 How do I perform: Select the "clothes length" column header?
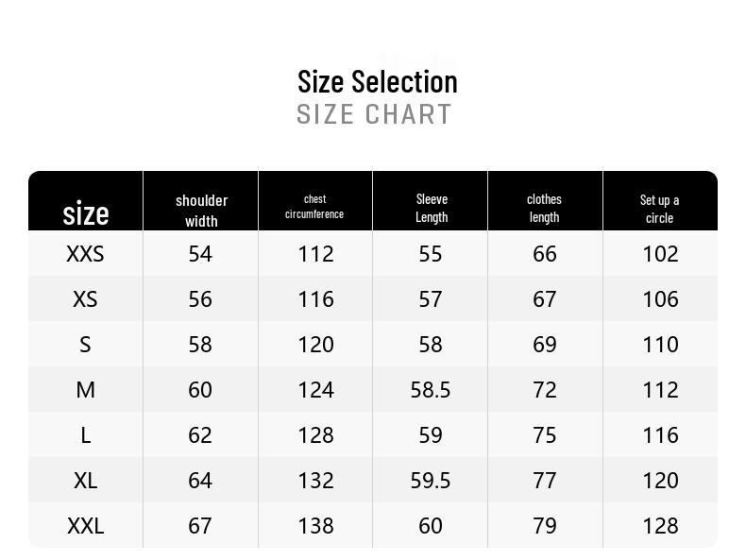click(544, 208)
